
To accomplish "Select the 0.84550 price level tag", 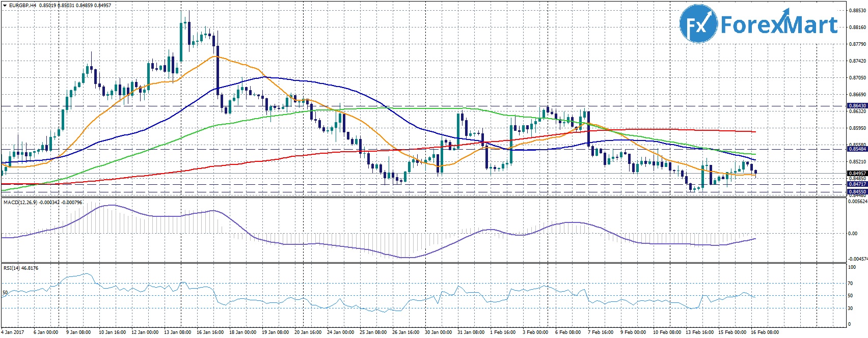I will coord(857,192).
